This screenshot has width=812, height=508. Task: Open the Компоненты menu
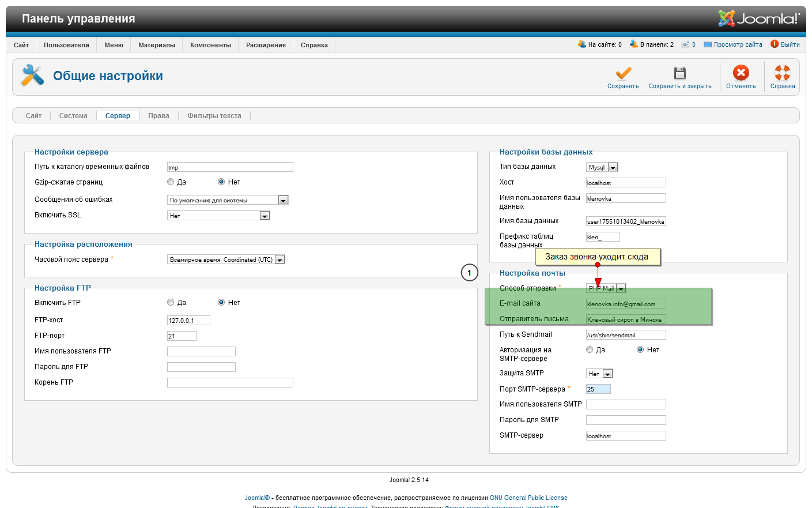(x=210, y=45)
